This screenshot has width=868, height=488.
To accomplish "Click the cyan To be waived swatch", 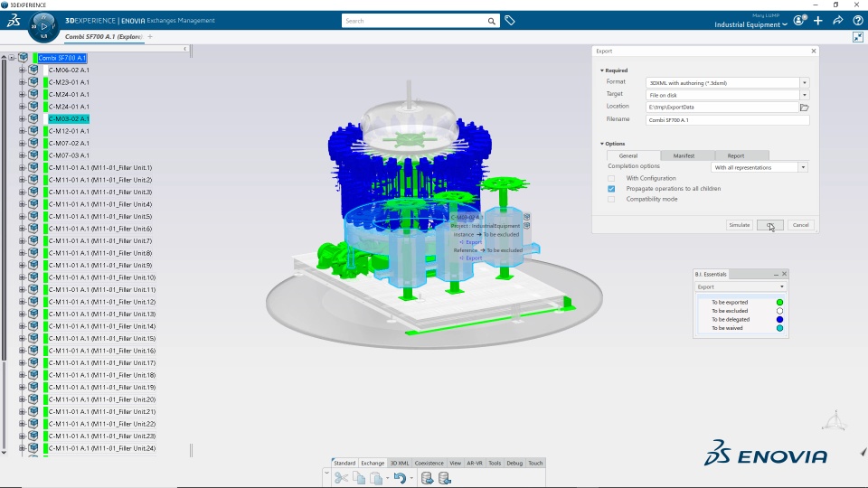I will [779, 328].
